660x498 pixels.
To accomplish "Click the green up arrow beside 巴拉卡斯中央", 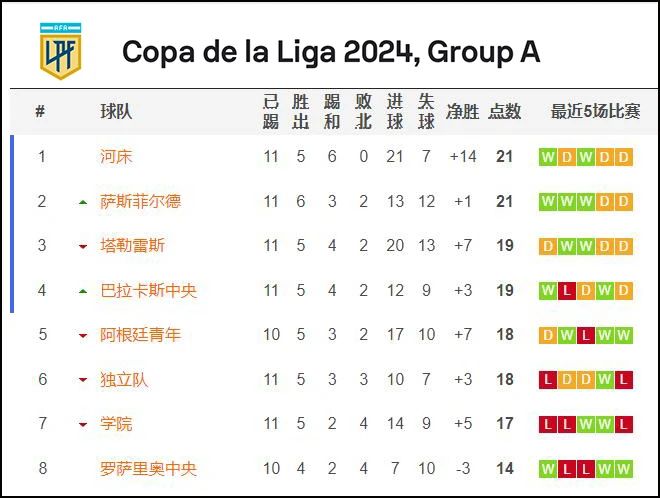I will (x=83, y=291).
